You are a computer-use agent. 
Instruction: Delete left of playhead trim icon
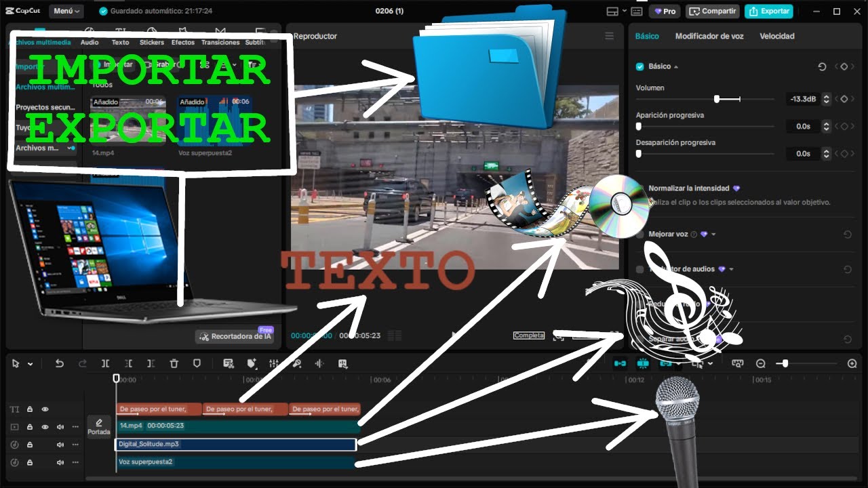point(128,363)
